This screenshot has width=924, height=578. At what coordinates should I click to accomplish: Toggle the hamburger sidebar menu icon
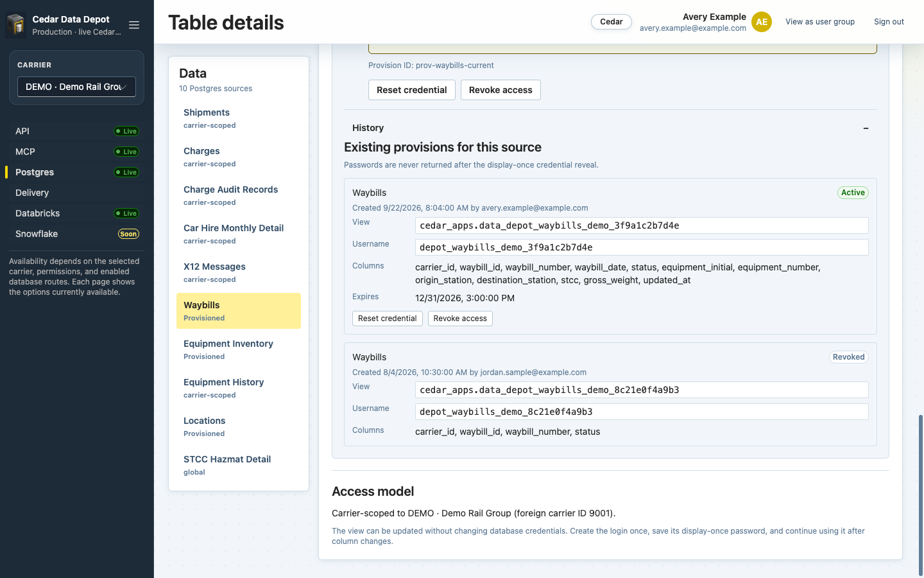click(134, 25)
